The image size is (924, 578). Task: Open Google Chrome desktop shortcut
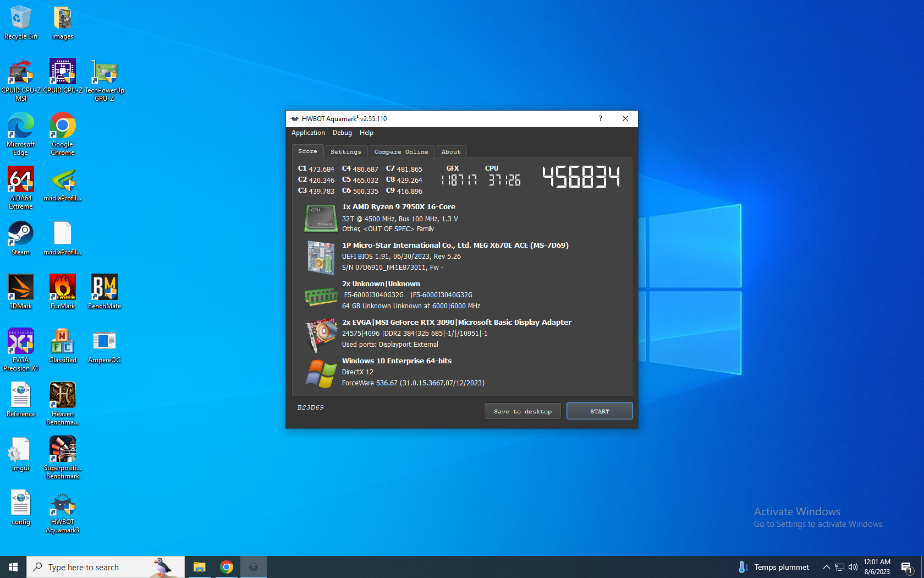[63, 134]
